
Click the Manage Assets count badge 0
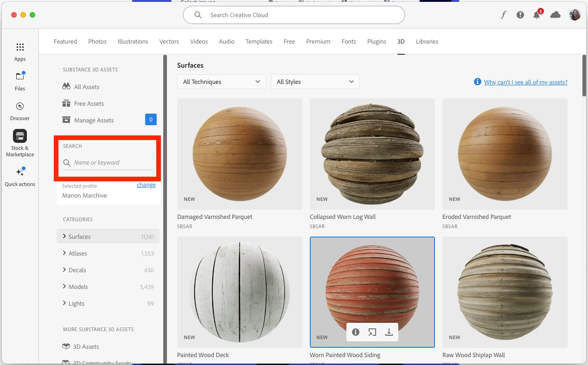pos(151,120)
